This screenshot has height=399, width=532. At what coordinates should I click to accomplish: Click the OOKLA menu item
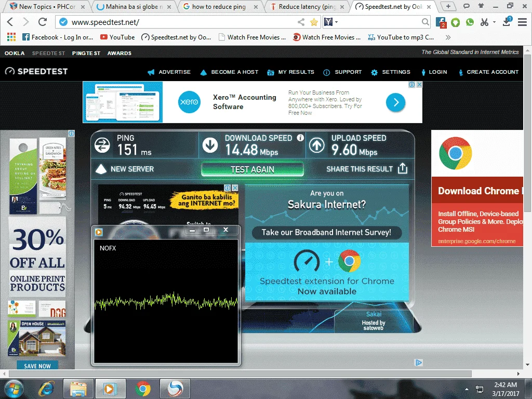point(15,54)
